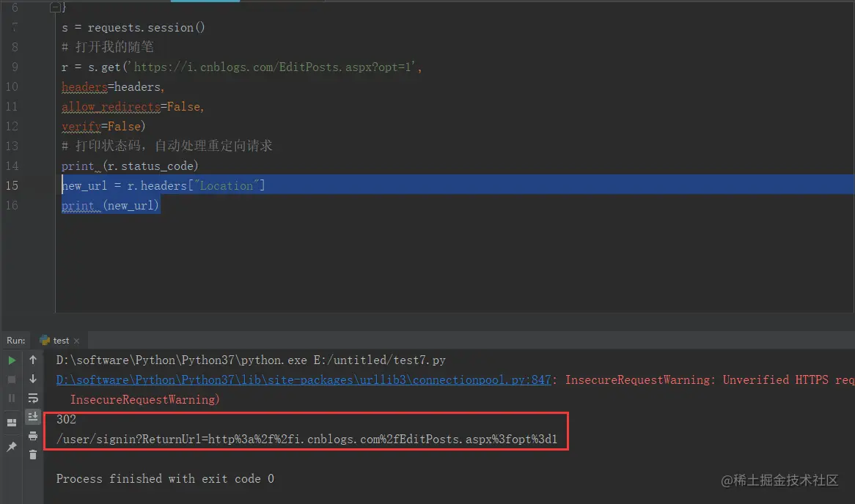Toggle Soft-Wrap in the console
This screenshot has height=504, width=855.
(33, 398)
